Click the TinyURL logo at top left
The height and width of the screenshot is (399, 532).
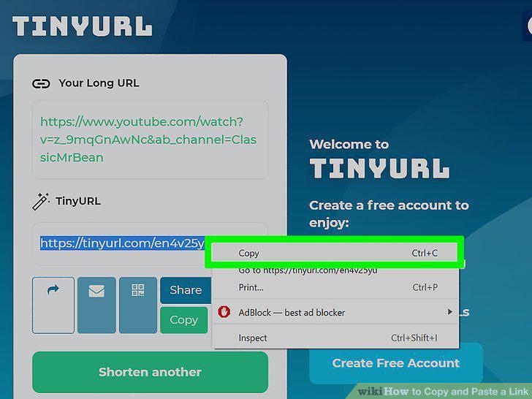pos(82,26)
